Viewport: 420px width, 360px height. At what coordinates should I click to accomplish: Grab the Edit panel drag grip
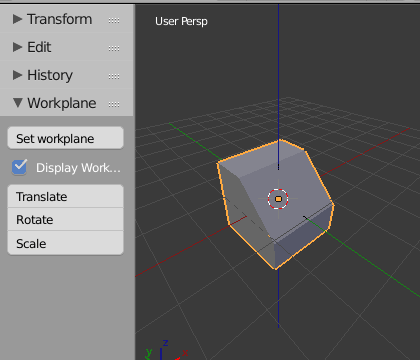pyautogui.click(x=114, y=48)
